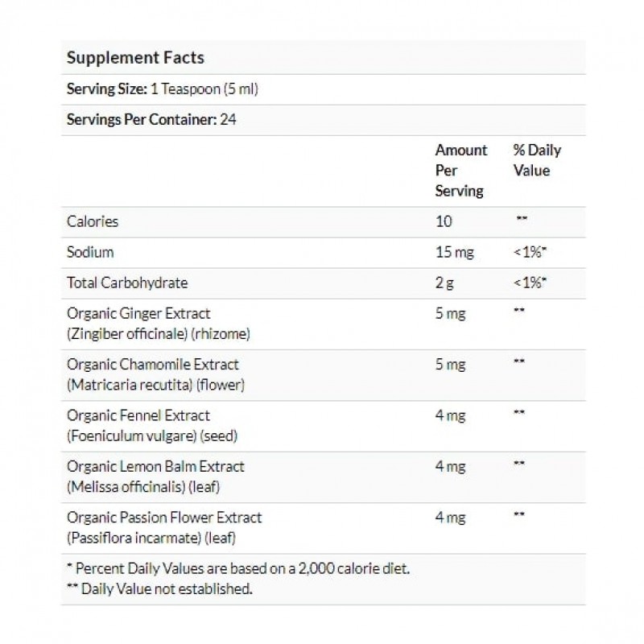The width and height of the screenshot is (644, 644).
Task: Click the Organic Chamomile Extract entry
Action: 153,365
